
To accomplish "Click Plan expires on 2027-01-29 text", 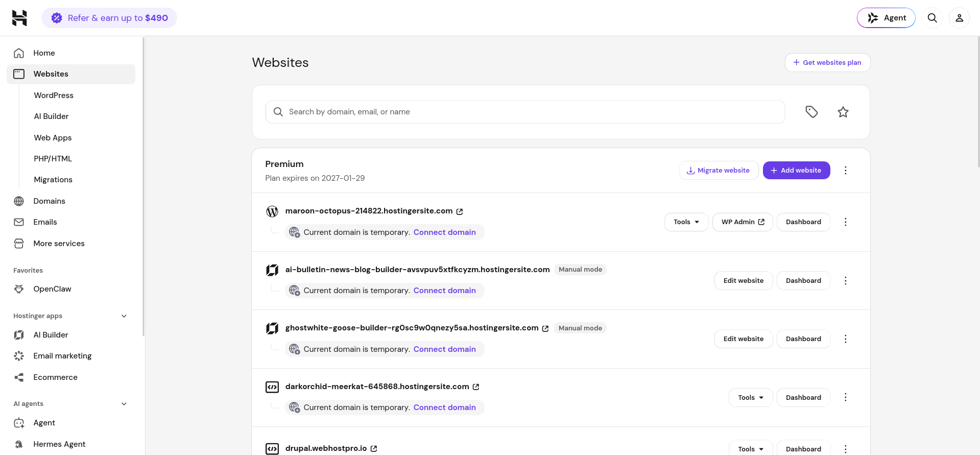I will coord(315,178).
